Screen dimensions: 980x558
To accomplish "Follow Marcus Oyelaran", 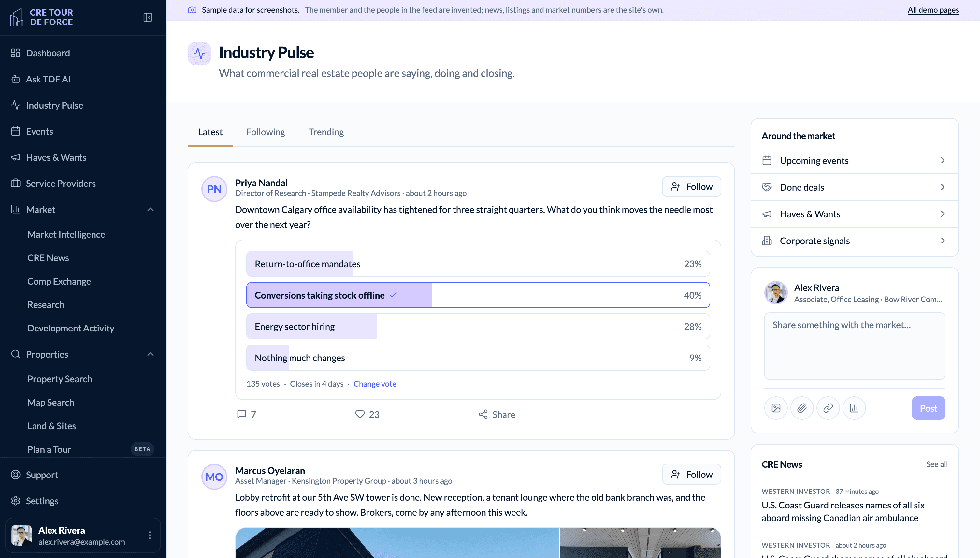I will (691, 475).
